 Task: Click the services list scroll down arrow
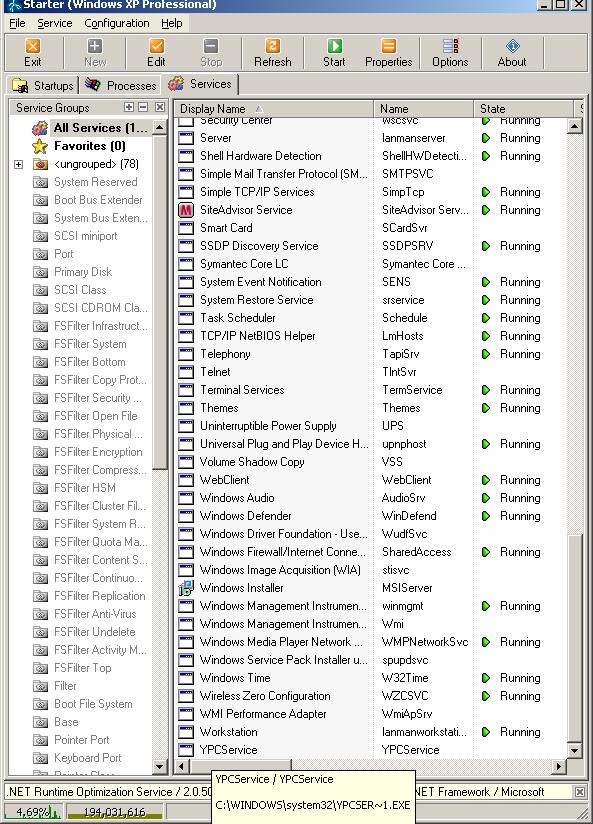click(575, 751)
